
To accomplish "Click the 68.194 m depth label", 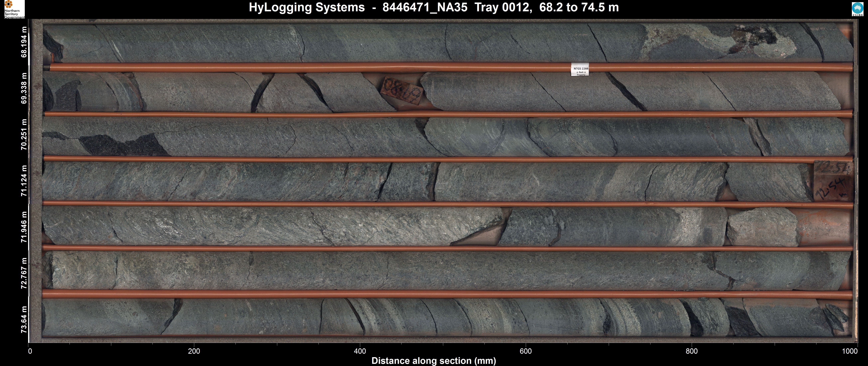I will [24, 42].
